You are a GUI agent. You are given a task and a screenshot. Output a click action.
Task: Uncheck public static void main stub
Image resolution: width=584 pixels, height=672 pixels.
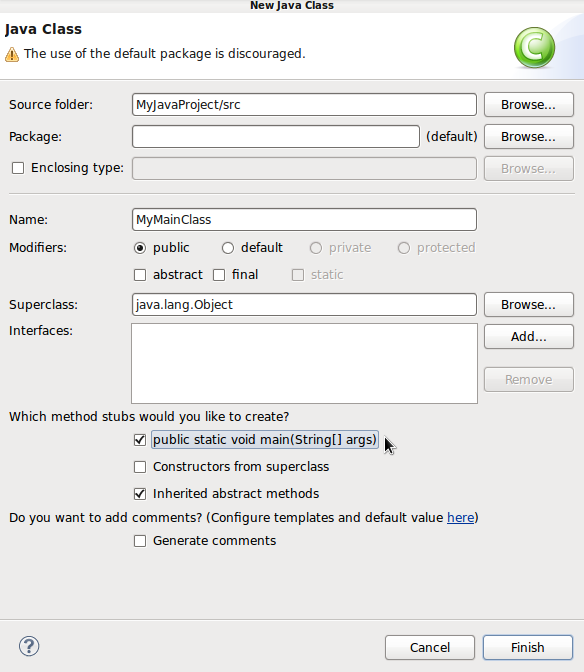coord(140,440)
